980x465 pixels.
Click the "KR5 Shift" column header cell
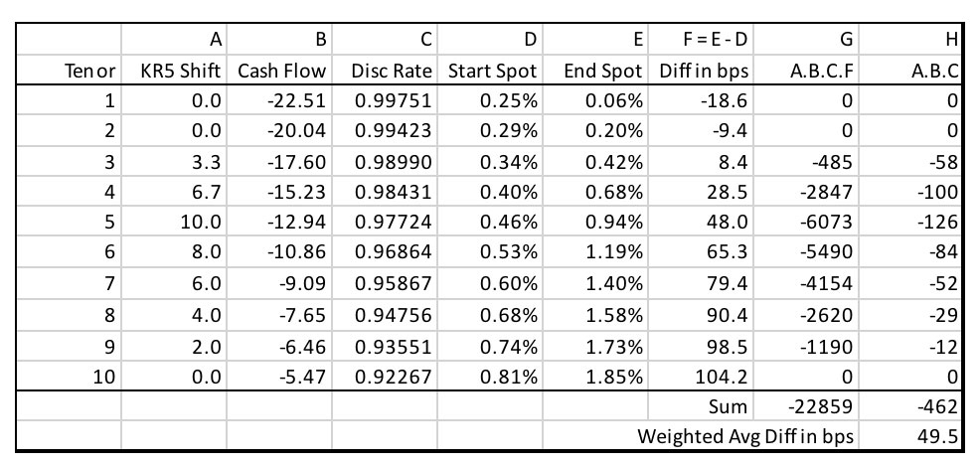click(x=184, y=72)
